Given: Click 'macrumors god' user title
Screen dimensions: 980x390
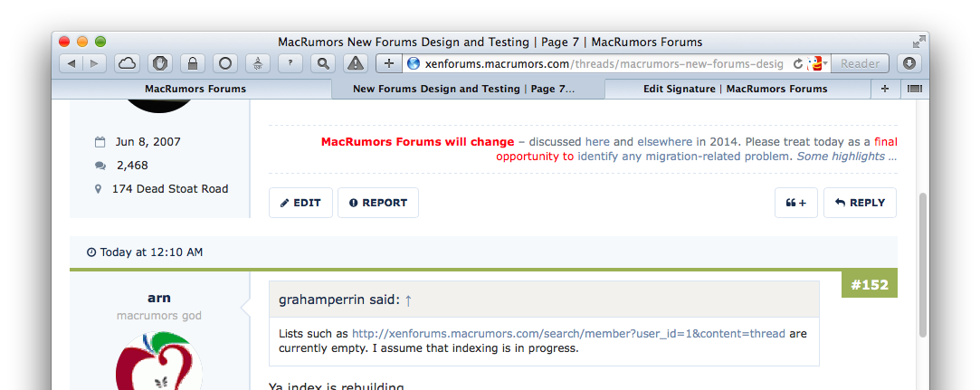Looking at the screenshot, I should click(158, 316).
